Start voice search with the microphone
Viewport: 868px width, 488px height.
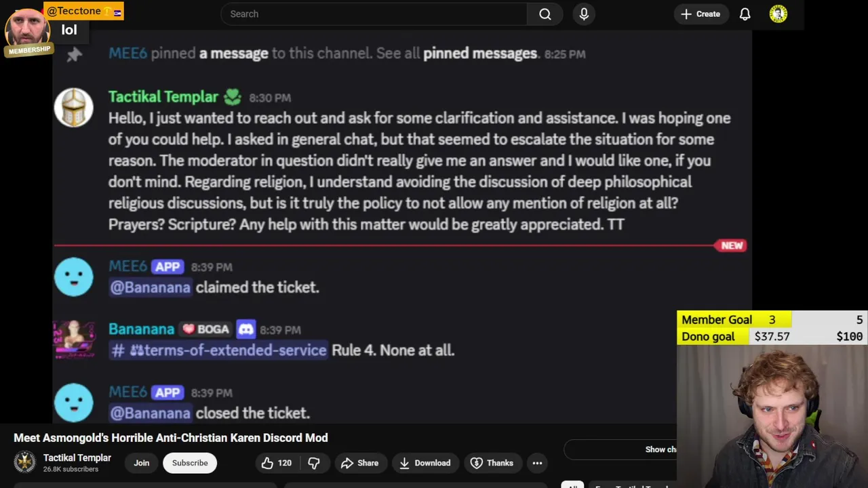coord(584,14)
